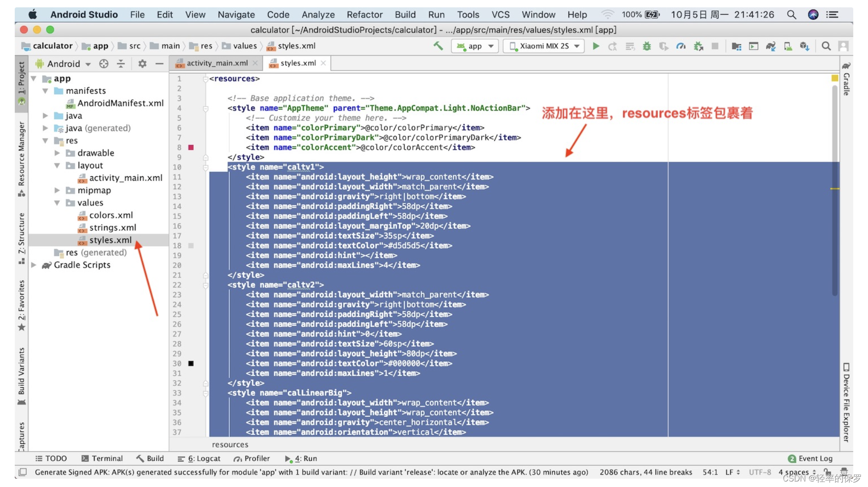Click Collapse All icon in project panel
Viewport: 868px width, 487px height.
click(121, 64)
